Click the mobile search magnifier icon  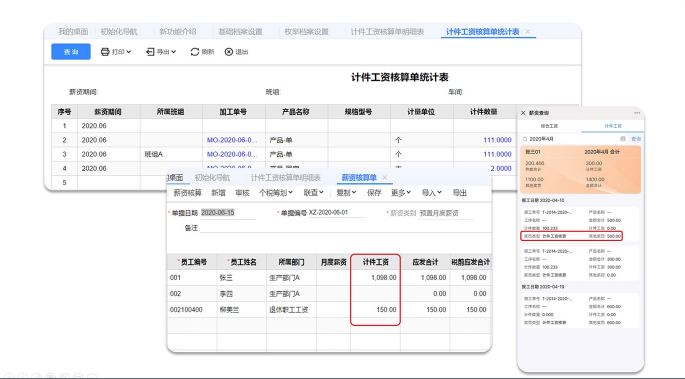[525, 139]
